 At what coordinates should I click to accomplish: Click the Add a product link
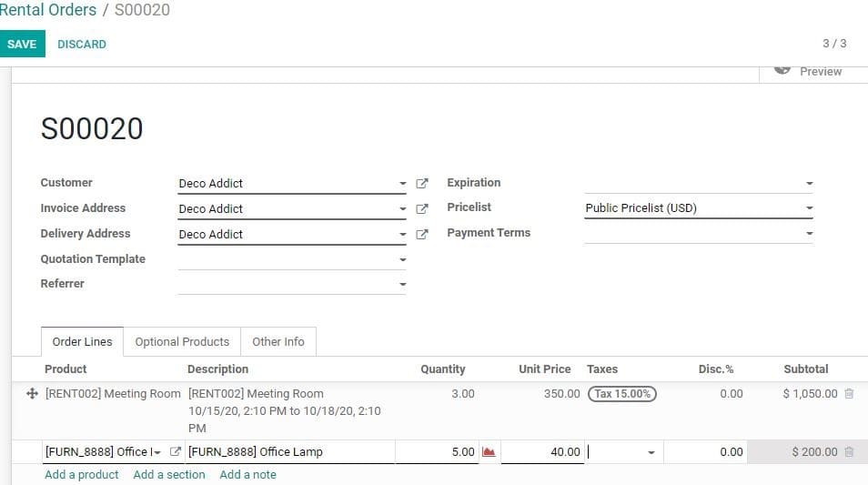click(82, 474)
